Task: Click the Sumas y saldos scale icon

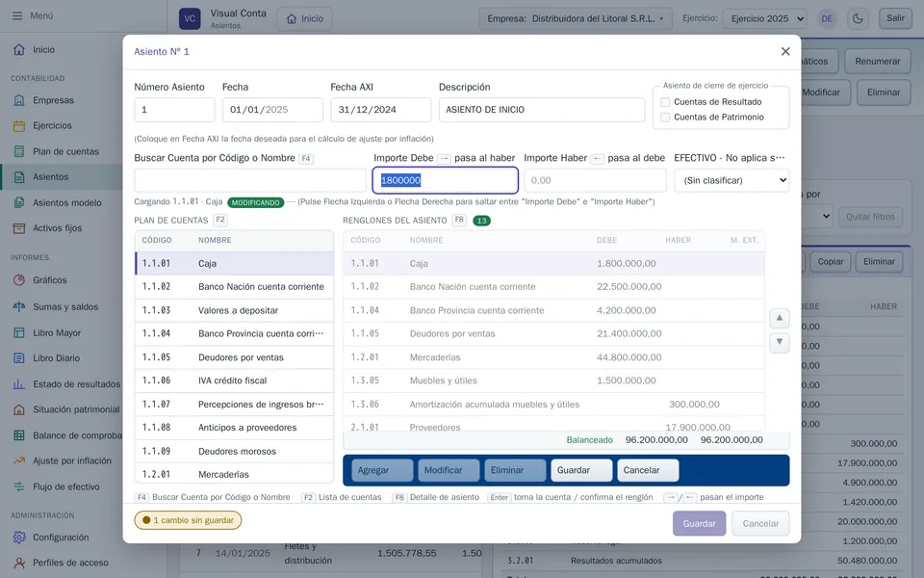Action: click(19, 306)
